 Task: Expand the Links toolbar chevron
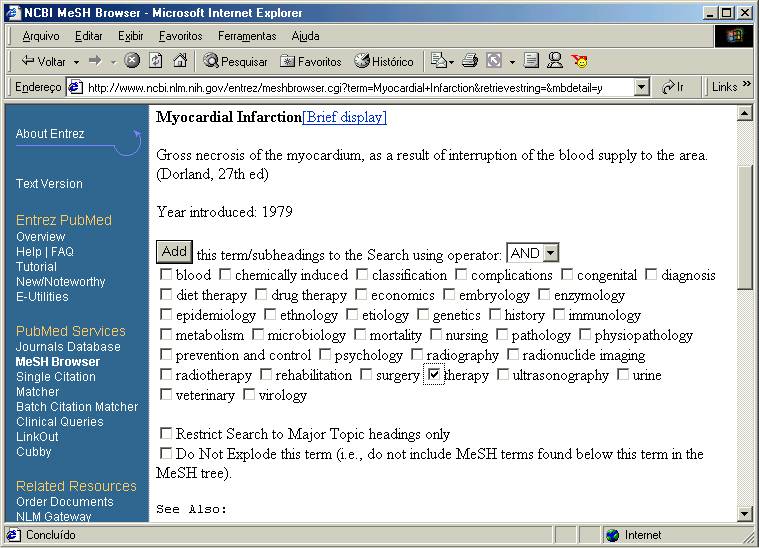pos(746,84)
